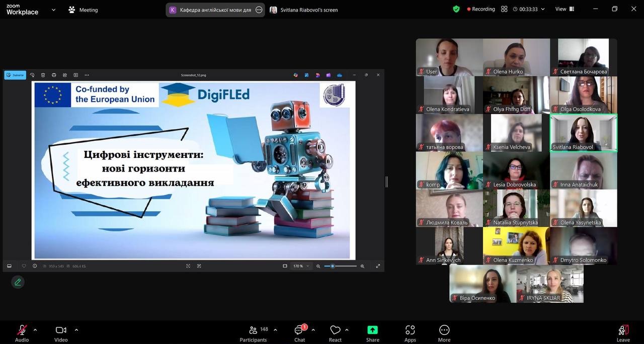Open the Zoom Workplace dropdown chevron
This screenshot has width=644, height=344.
point(54,10)
